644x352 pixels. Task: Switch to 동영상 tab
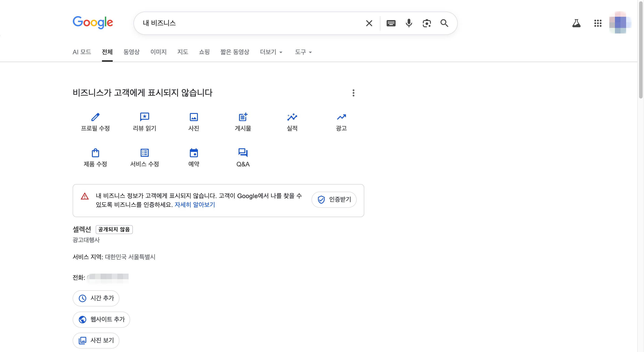131,52
